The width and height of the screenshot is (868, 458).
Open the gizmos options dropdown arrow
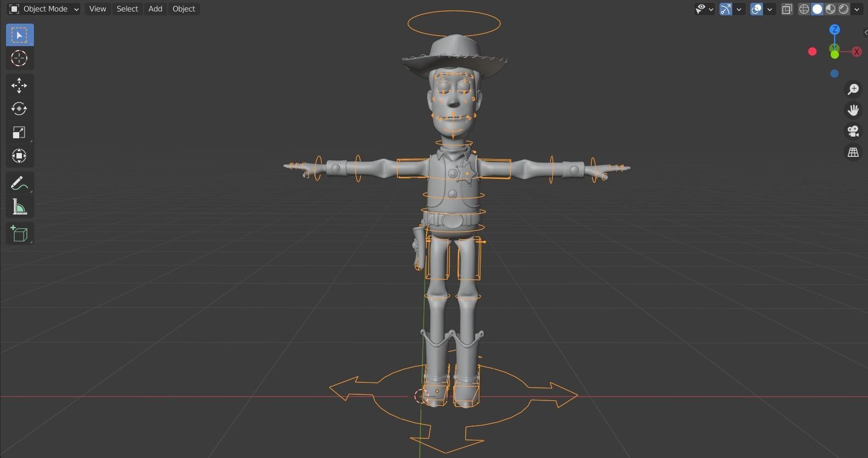(739, 9)
